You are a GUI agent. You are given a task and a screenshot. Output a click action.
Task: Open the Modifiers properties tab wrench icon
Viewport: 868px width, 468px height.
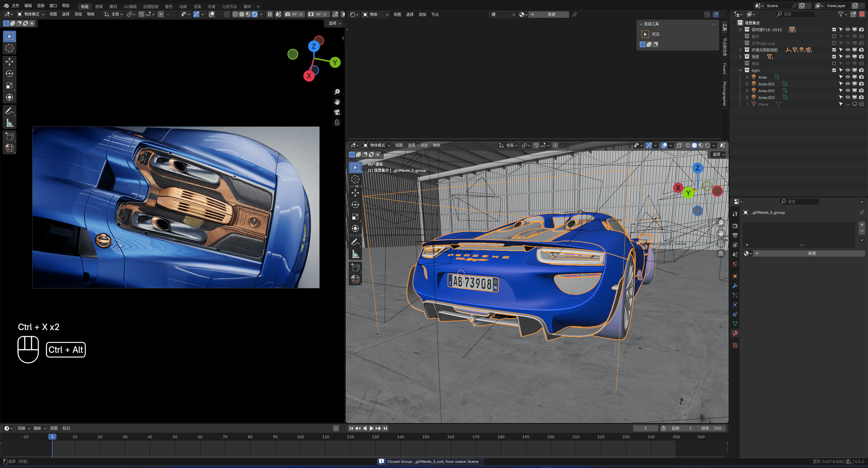click(x=735, y=286)
